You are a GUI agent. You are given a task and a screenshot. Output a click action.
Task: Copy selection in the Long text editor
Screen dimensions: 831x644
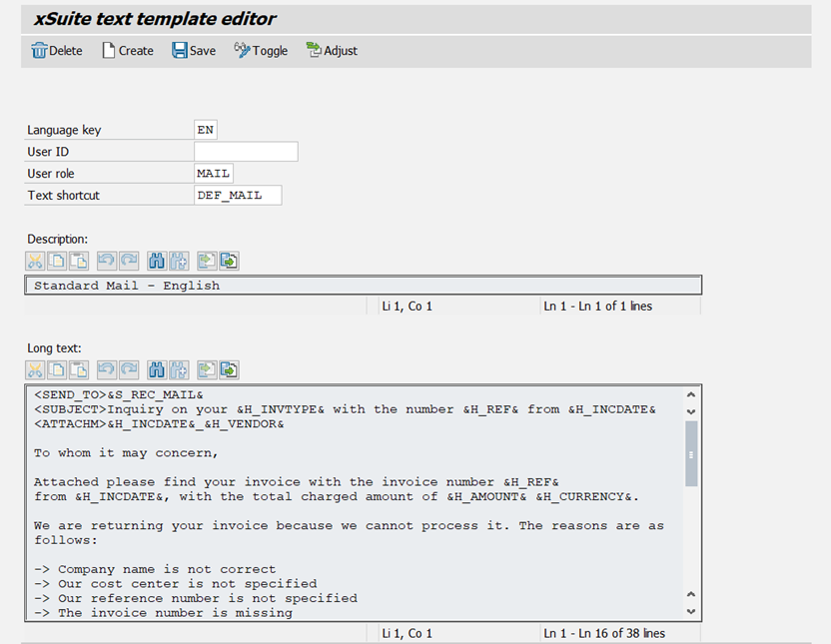pyautogui.click(x=57, y=369)
